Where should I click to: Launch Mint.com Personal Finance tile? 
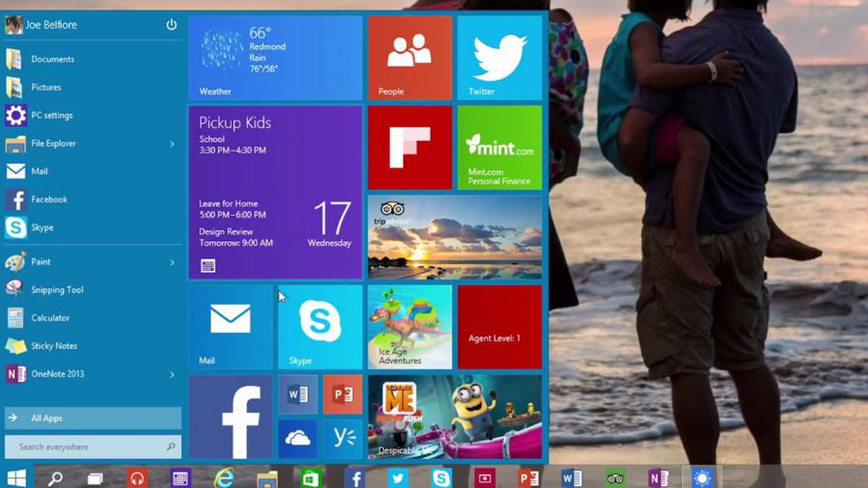coord(499,145)
